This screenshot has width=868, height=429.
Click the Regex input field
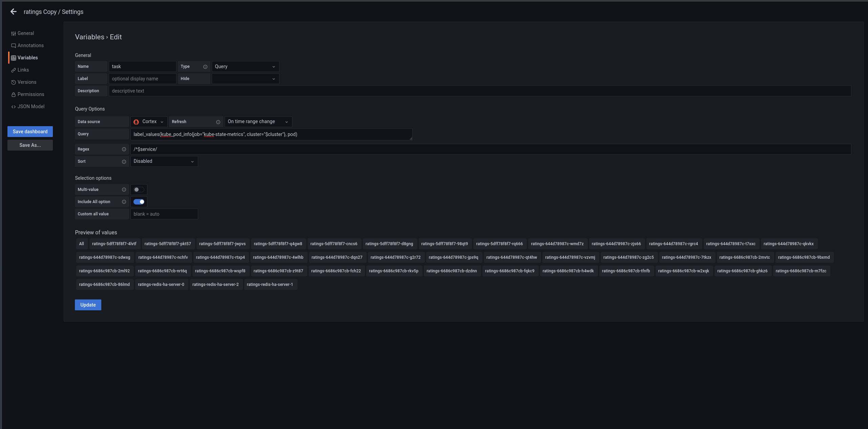pos(490,149)
